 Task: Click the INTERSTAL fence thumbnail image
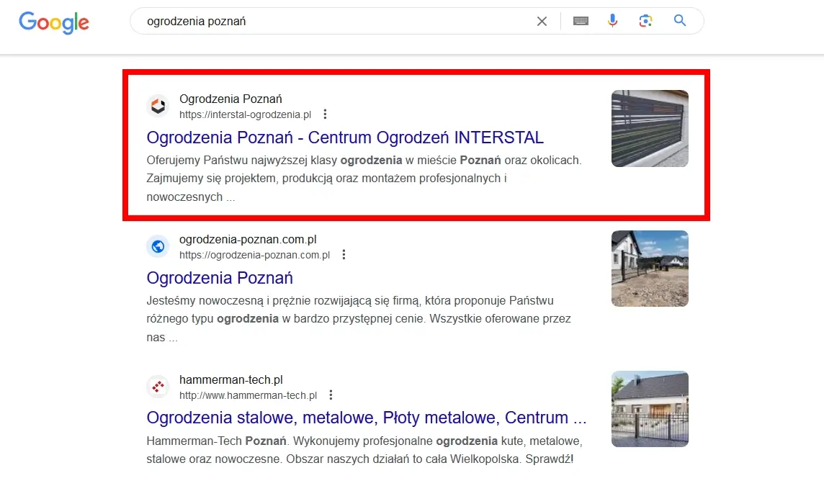click(x=650, y=129)
